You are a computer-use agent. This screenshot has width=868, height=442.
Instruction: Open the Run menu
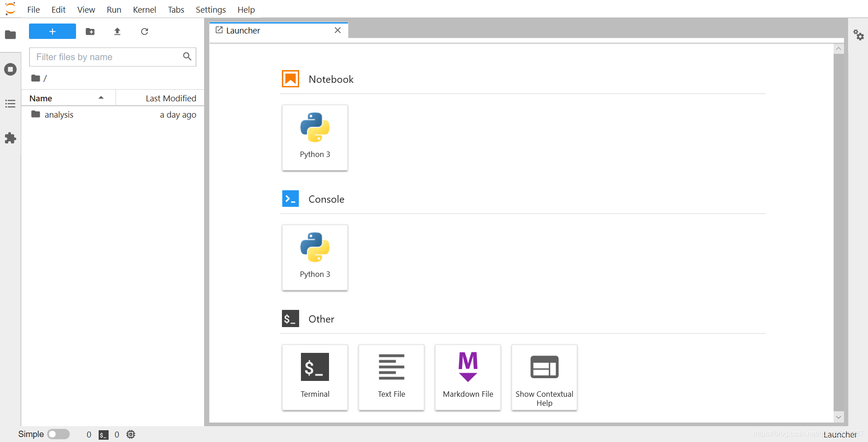point(114,10)
